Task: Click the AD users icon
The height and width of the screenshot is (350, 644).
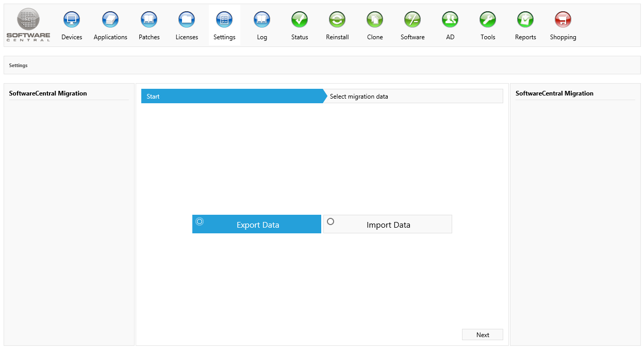Action: (450, 20)
